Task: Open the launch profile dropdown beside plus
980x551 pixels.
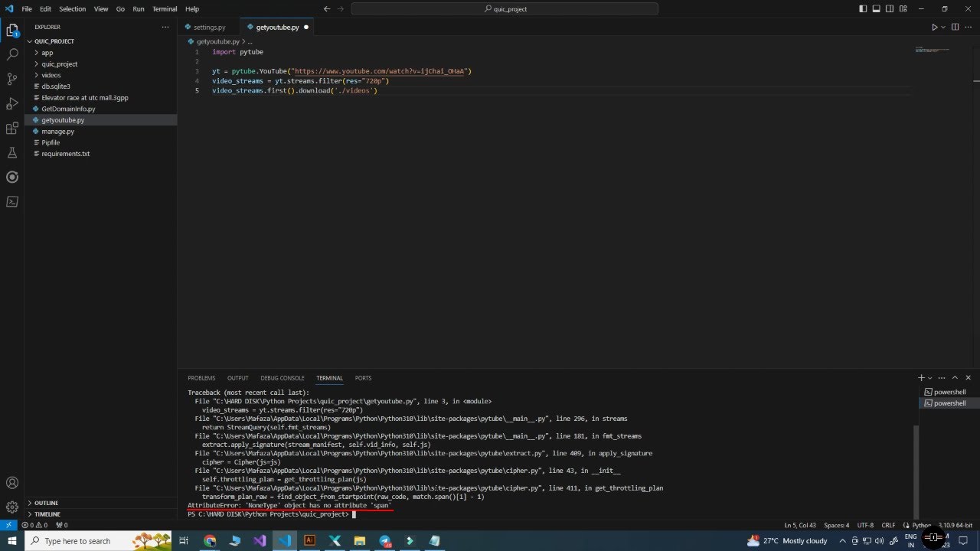Action: [930, 378]
